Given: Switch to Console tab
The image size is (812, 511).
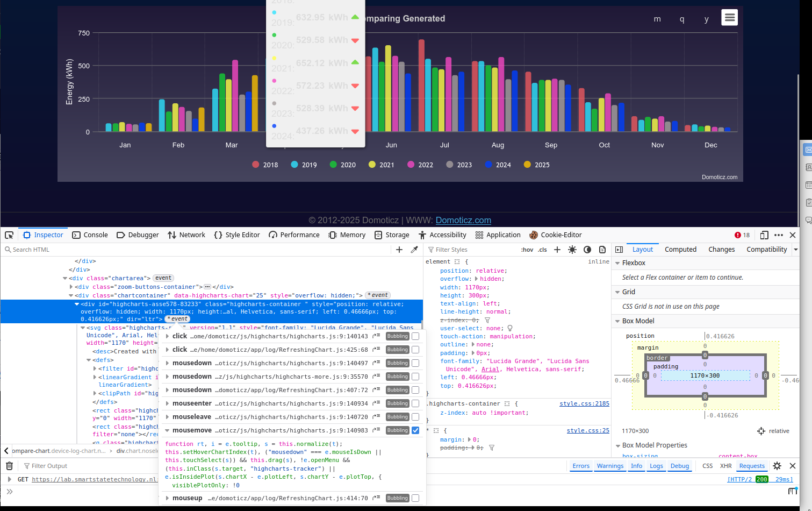Looking at the screenshot, I should pyautogui.click(x=90, y=235).
